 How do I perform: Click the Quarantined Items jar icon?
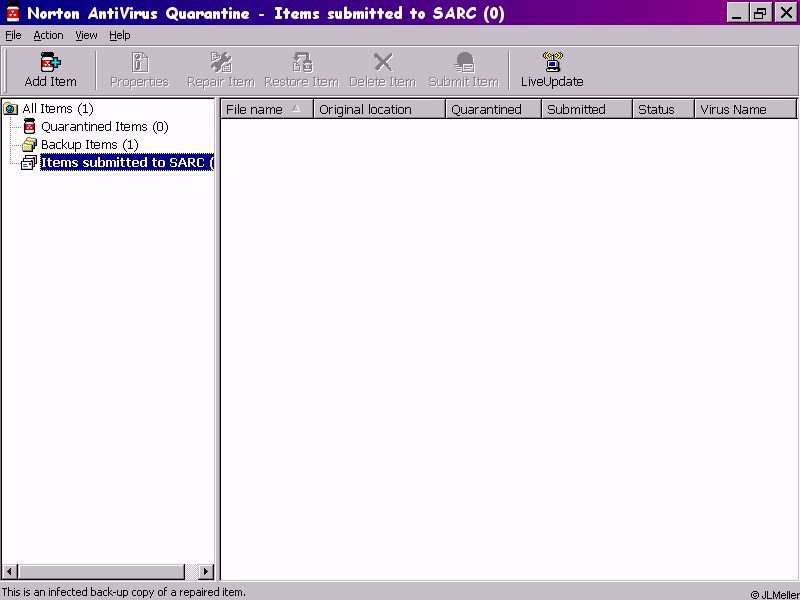click(x=30, y=126)
